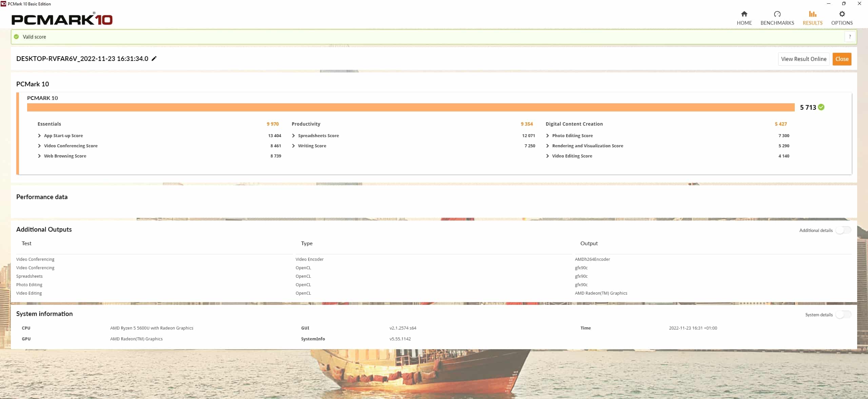This screenshot has height=399, width=868.
Task: Click the Home house icon
Action: click(x=744, y=14)
